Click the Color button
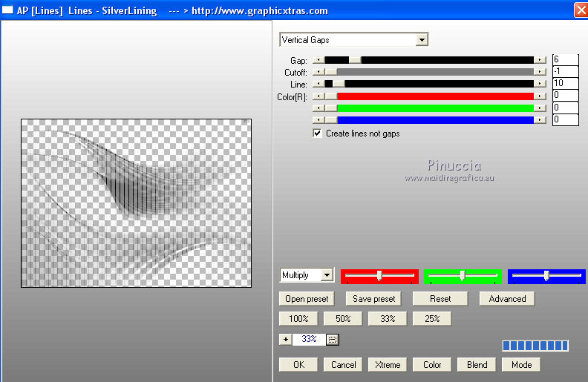The width and height of the screenshot is (588, 382). pos(432,365)
